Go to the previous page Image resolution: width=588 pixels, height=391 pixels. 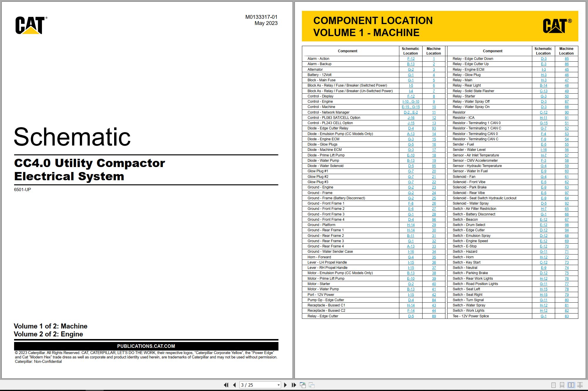tap(234, 385)
